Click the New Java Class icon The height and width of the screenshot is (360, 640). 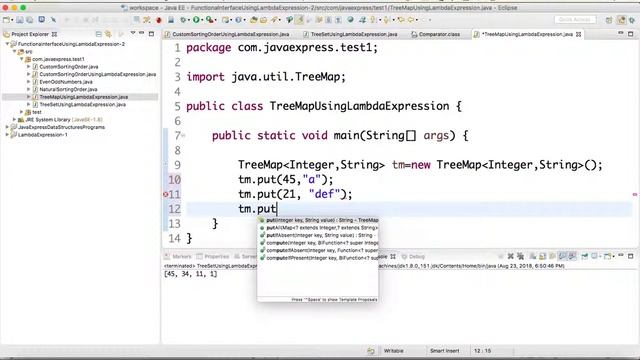coord(238,20)
